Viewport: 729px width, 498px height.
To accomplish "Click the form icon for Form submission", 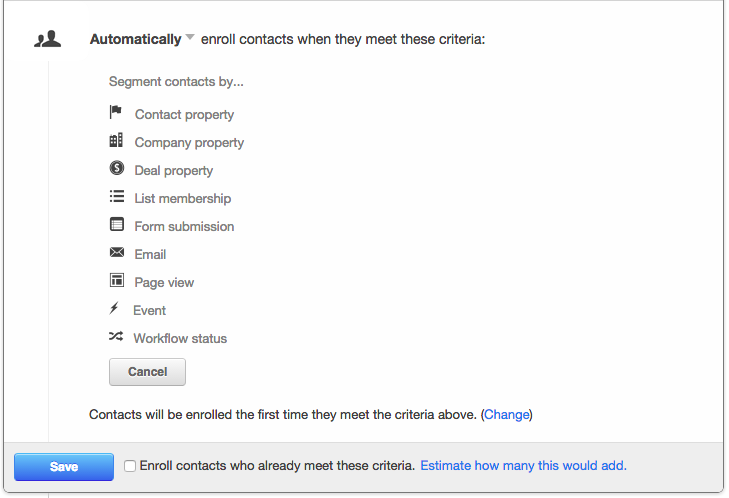I will click(117, 224).
